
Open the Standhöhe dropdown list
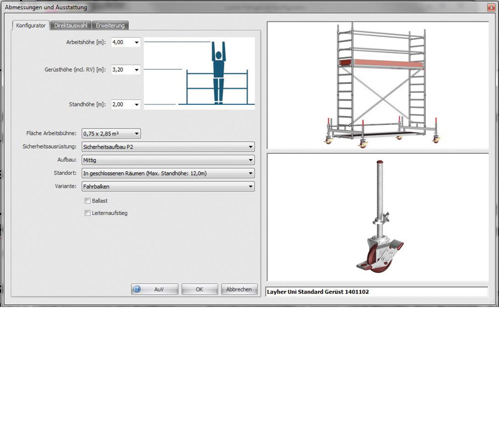coord(137,105)
